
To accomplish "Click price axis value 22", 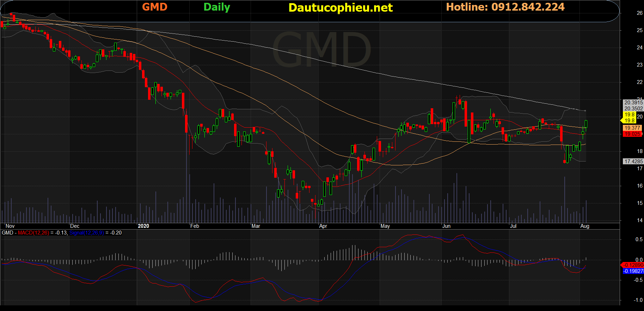I will [x=639, y=82].
